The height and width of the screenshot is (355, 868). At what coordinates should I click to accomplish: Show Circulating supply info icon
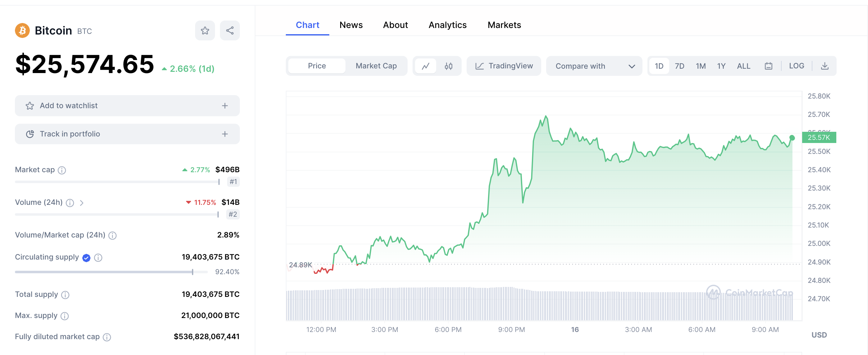98,258
